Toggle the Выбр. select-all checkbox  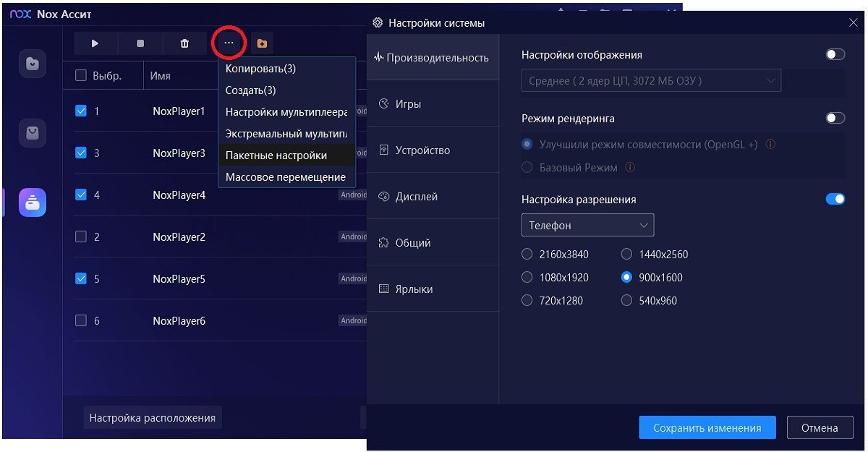(x=80, y=75)
